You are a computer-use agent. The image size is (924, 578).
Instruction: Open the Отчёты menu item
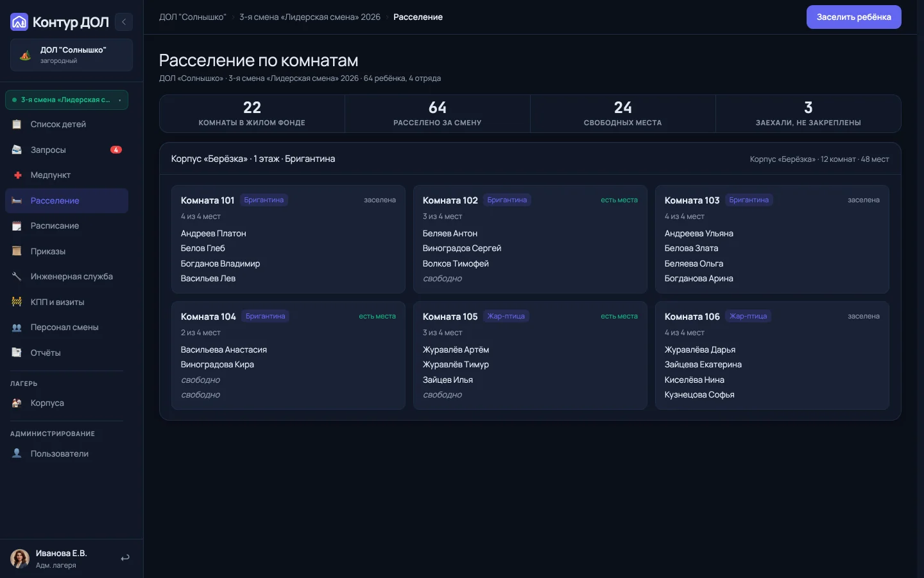[x=67, y=353]
